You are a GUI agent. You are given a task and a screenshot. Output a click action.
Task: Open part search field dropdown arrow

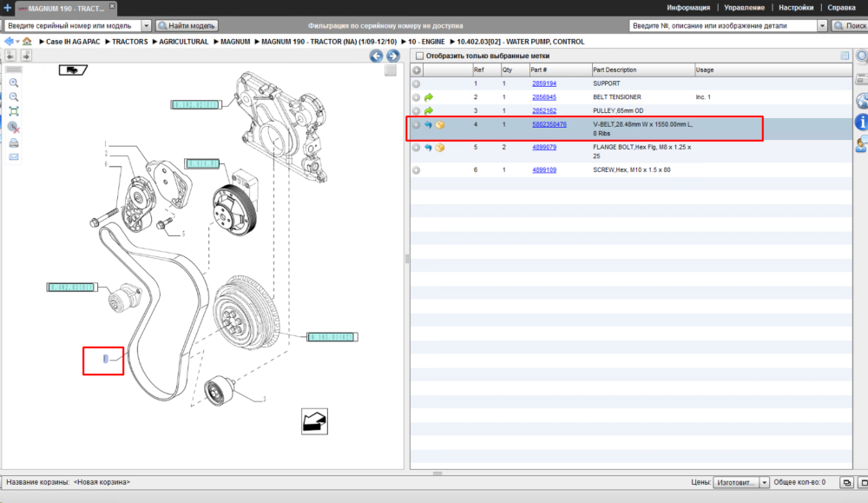point(822,25)
